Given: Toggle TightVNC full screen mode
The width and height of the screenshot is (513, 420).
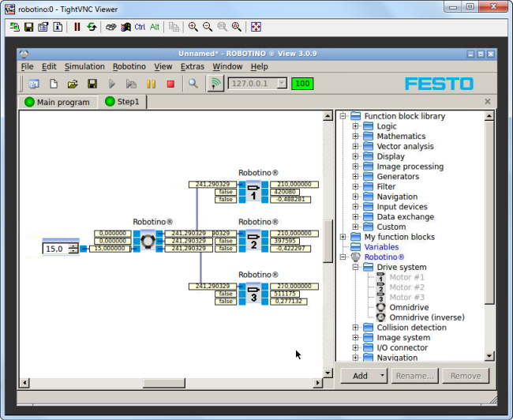Looking at the screenshot, I should point(256,27).
